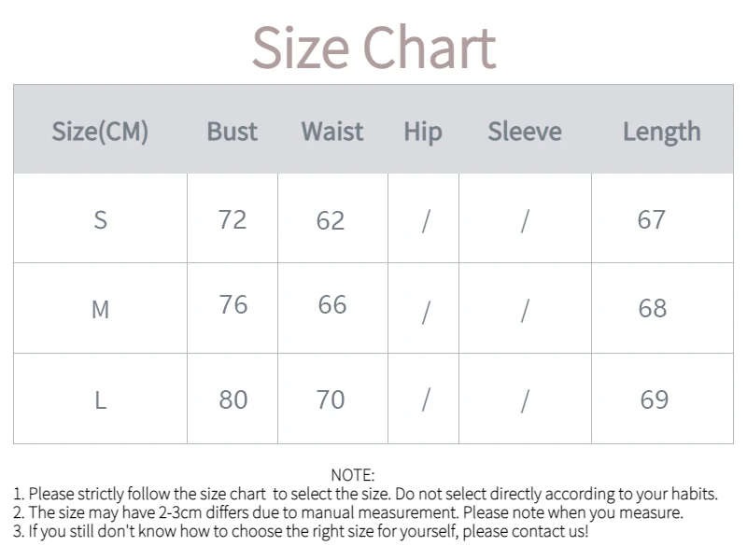
Task: Select bust value 76 for size M
Action: coord(233,305)
